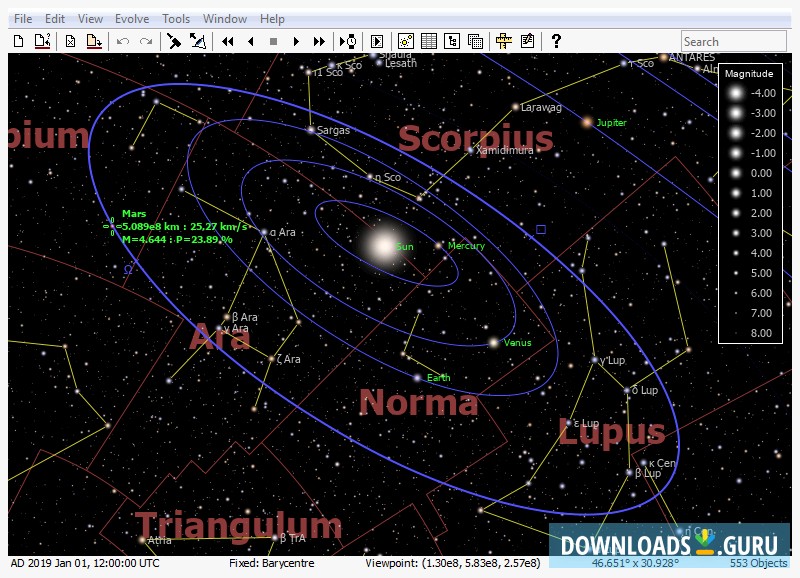Select the Mars label
Screen dimensions: 800x578
point(134,214)
